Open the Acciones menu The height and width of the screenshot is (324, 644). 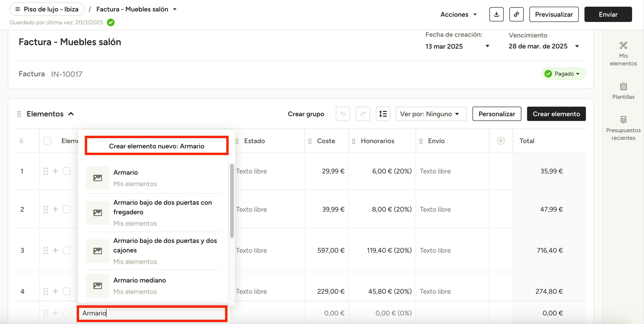pyautogui.click(x=458, y=15)
